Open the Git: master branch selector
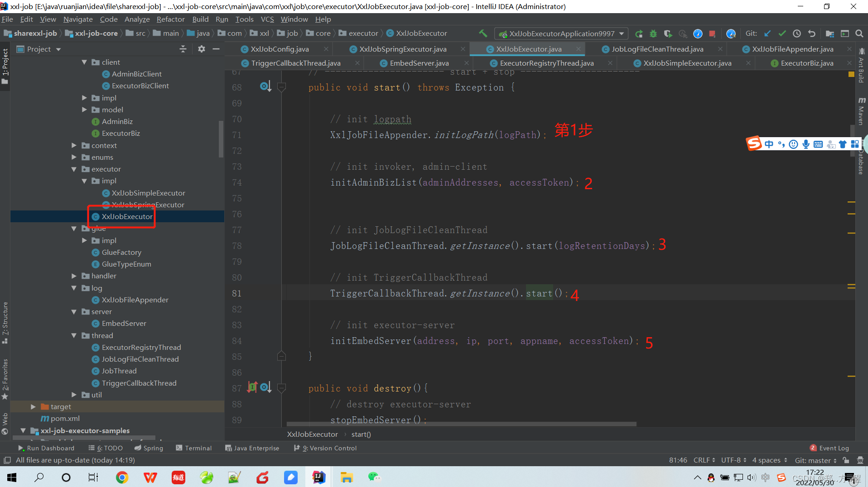 click(x=815, y=460)
